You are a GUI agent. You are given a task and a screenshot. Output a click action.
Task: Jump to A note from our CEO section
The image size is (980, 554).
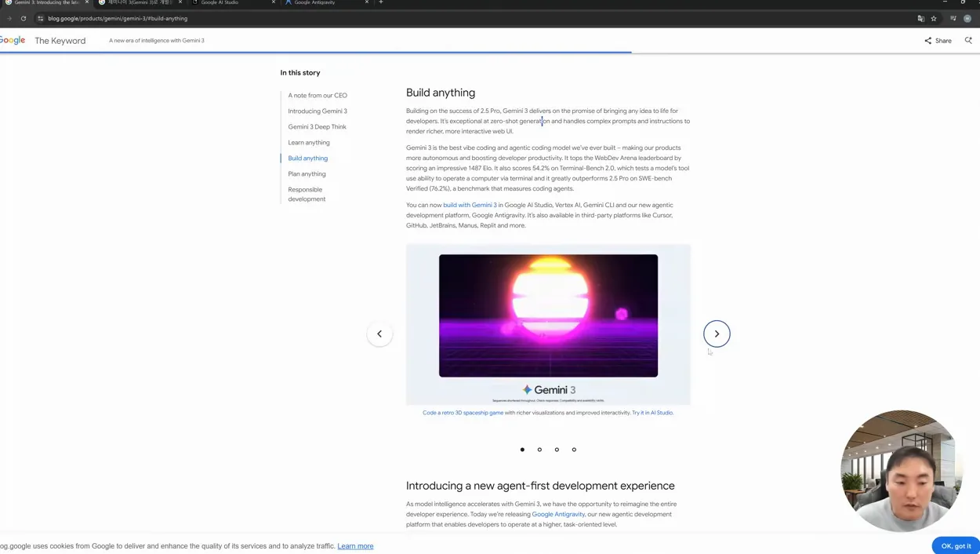pyautogui.click(x=318, y=95)
